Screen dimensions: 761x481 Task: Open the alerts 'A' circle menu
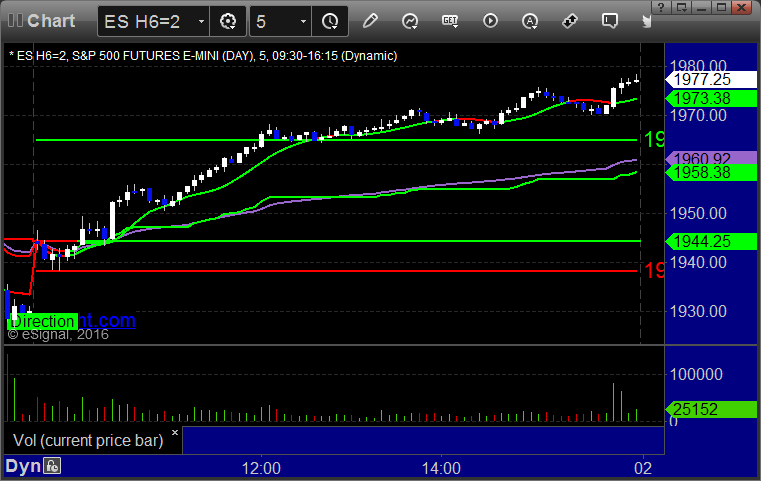click(x=530, y=21)
